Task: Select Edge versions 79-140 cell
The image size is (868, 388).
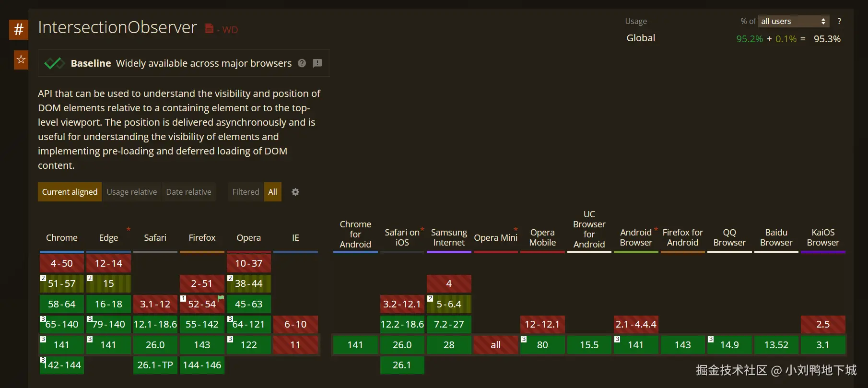Action: coord(108,324)
